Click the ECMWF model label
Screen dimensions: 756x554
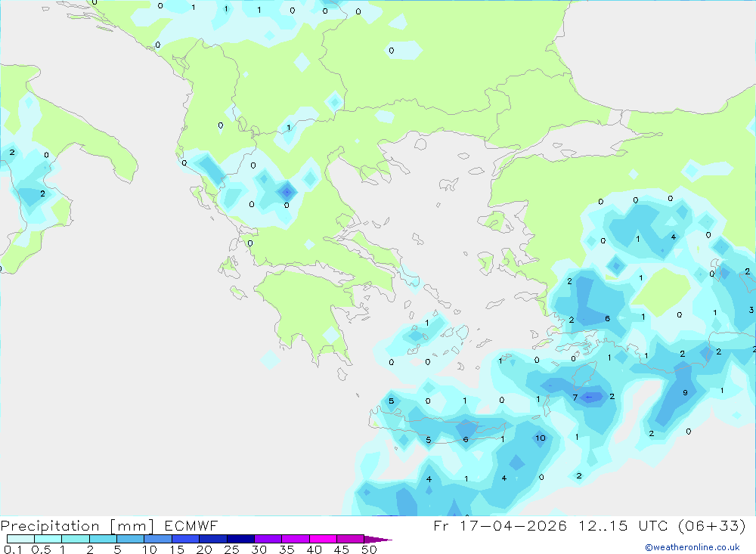coord(191,526)
